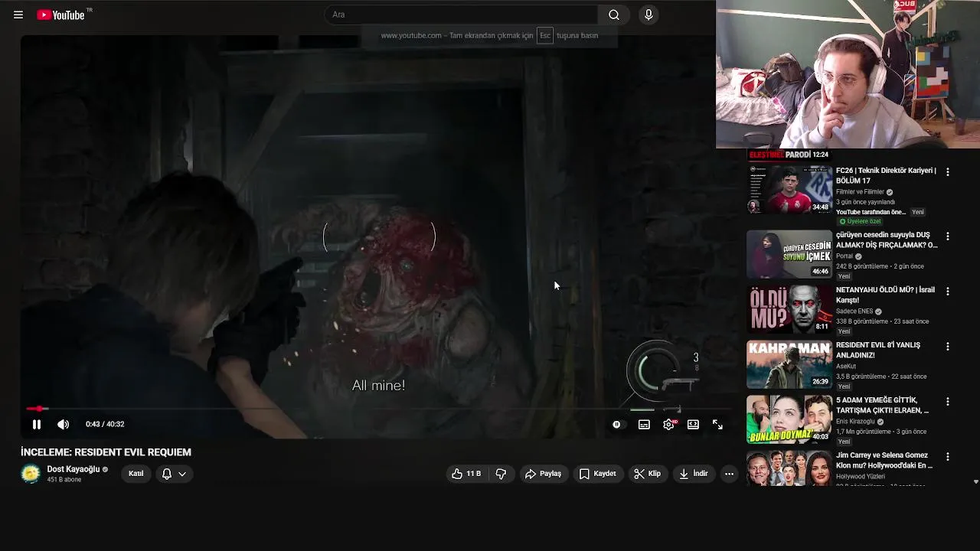This screenshot has width=980, height=551.
Task: Click NETANYAHU ÖLDÜ MÜ video title text
Action: [885, 295]
